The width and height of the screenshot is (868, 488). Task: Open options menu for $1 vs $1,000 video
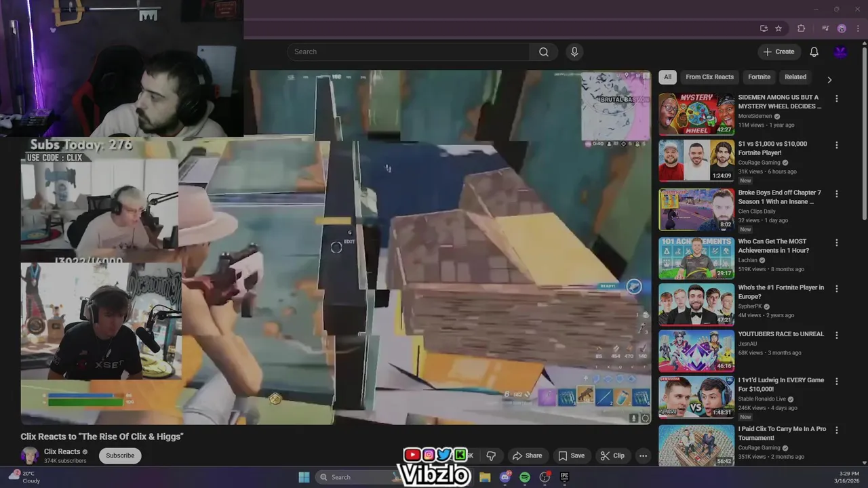pyautogui.click(x=836, y=145)
